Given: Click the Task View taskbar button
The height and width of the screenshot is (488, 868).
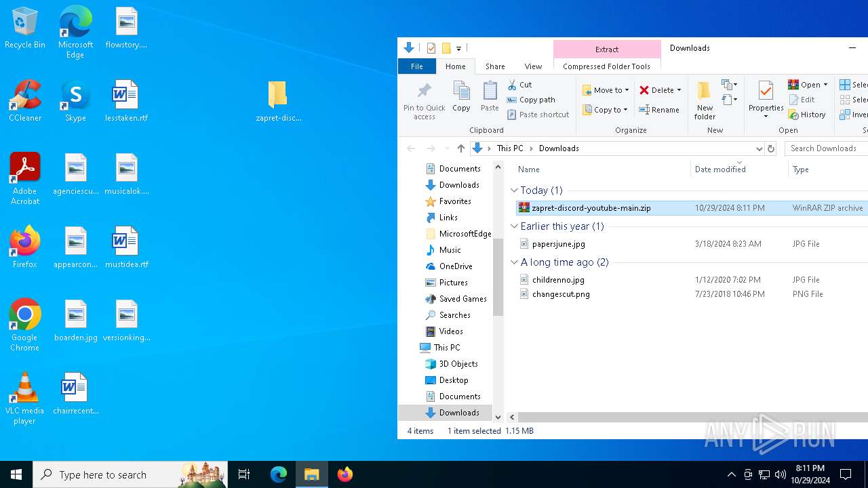Looking at the screenshot, I should pos(244,474).
